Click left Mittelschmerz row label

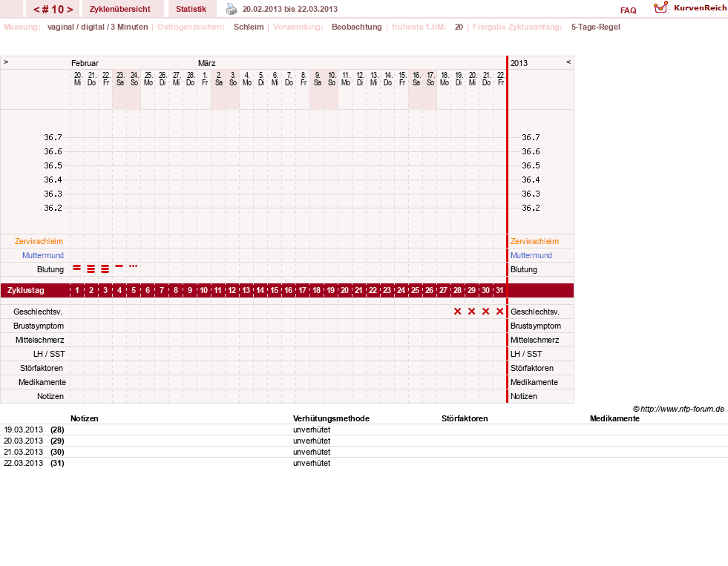pyautogui.click(x=40, y=340)
